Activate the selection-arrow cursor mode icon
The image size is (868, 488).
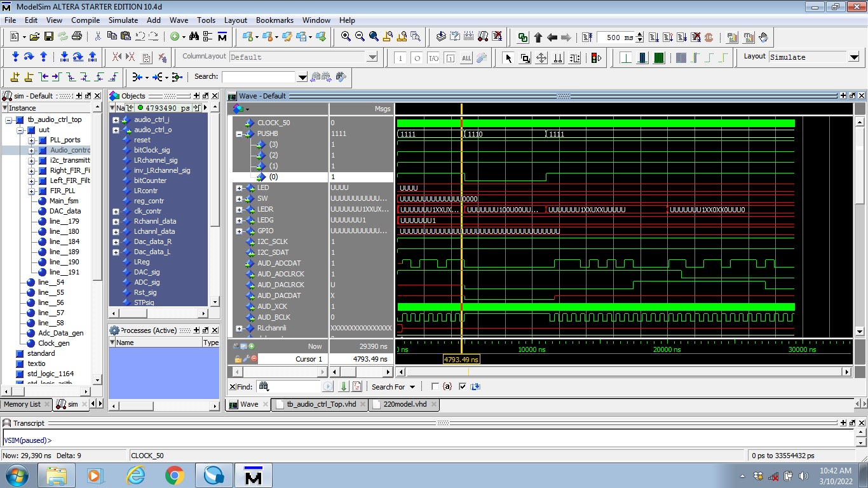tap(509, 58)
